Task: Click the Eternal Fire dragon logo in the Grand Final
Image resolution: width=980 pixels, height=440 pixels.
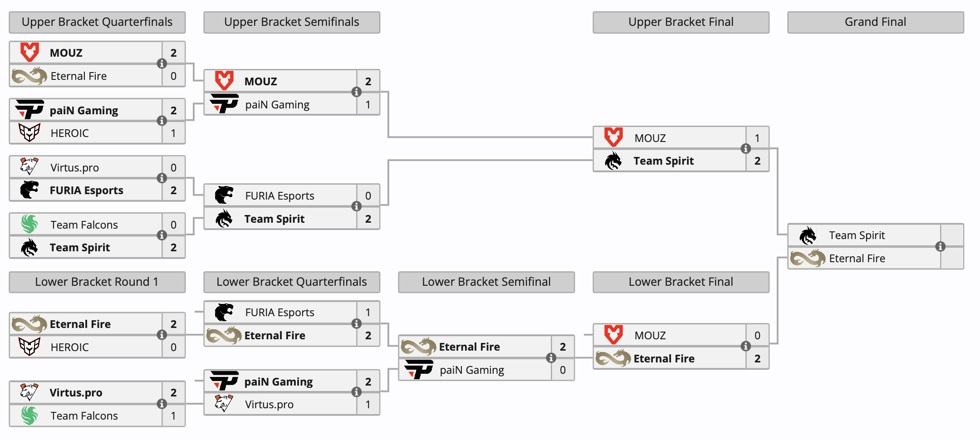Action: click(808, 258)
